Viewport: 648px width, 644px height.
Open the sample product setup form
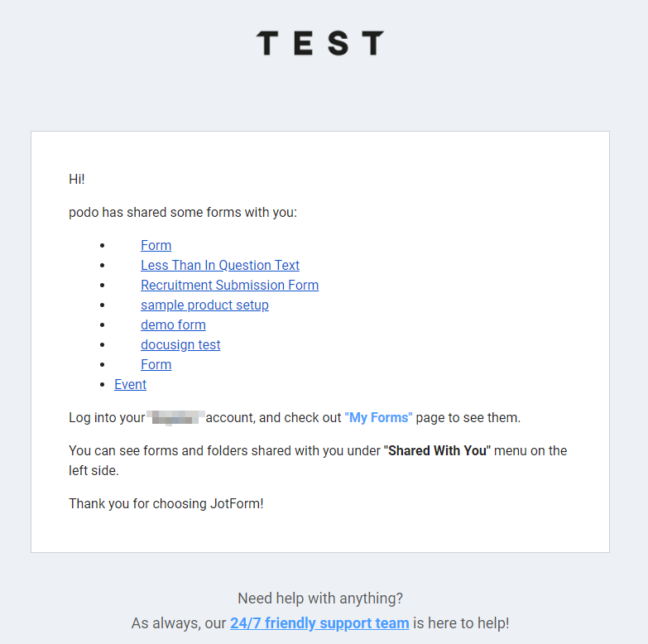pos(204,305)
